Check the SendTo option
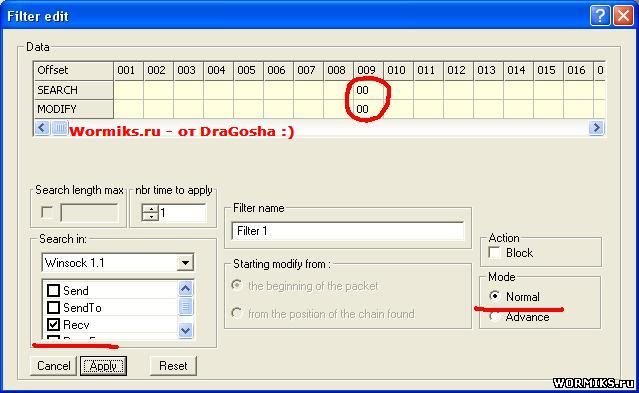Viewport: 639px width, 393px height. [53, 307]
